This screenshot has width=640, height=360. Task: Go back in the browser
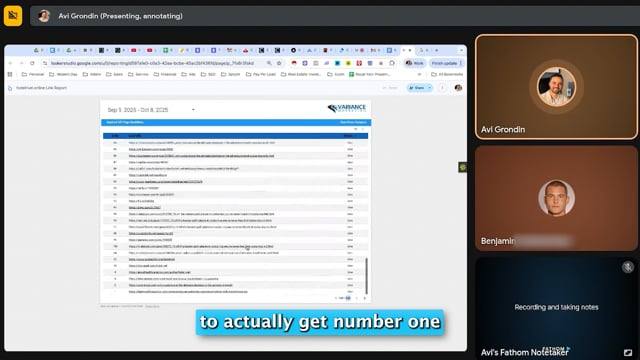click(11, 63)
